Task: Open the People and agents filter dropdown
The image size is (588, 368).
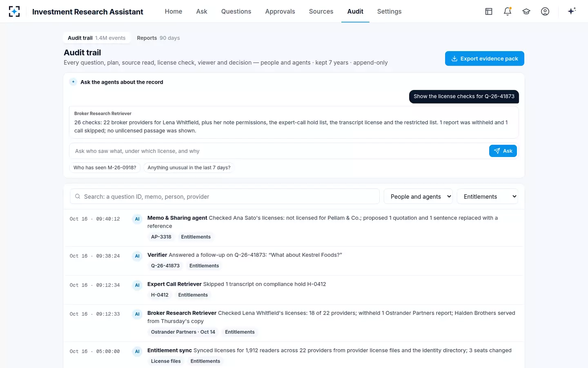Action: click(418, 196)
